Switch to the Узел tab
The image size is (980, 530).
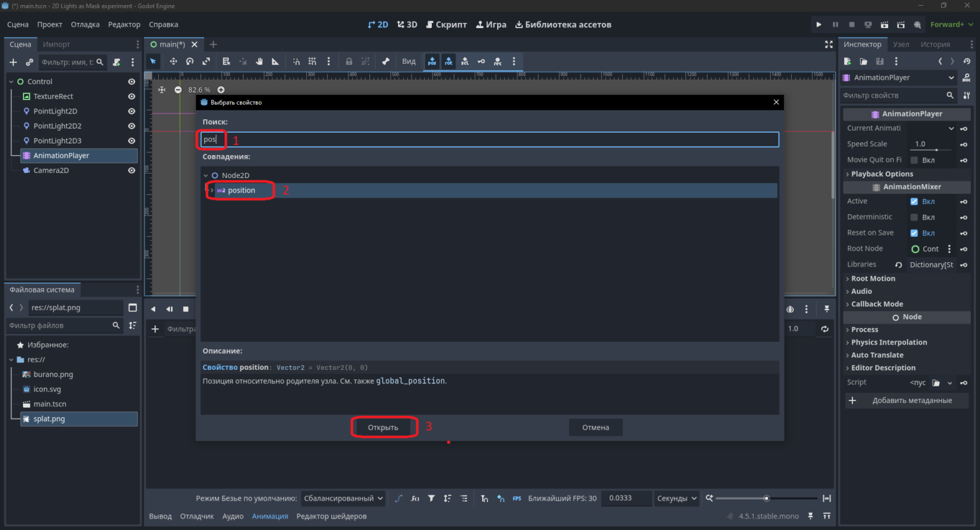click(x=901, y=44)
